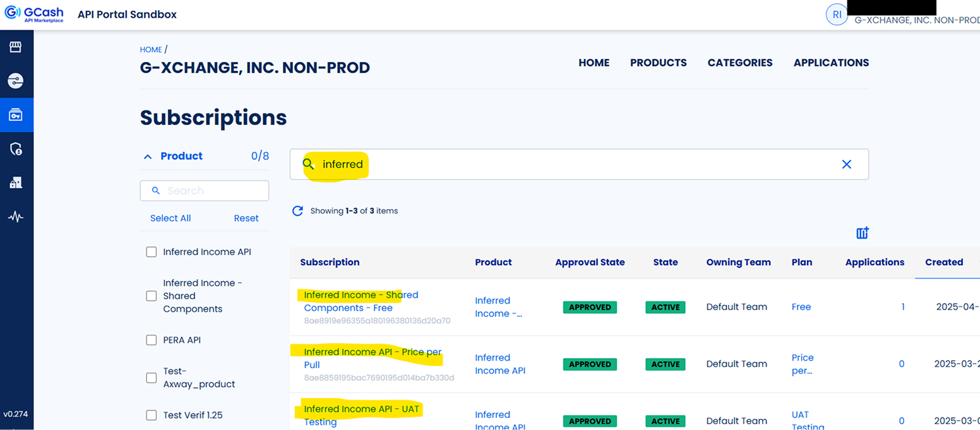Go to HOME in top navigation
This screenshot has height=430, width=980.
pyautogui.click(x=594, y=63)
